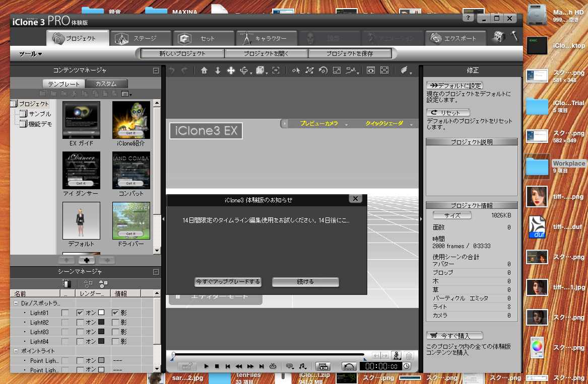Toggle Light04 shadow checkbox
The image size is (588, 384).
[115, 341]
